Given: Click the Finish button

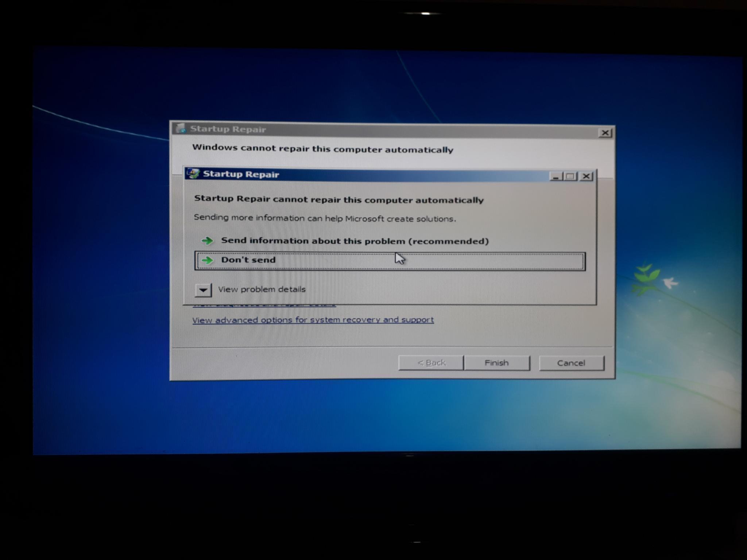Looking at the screenshot, I should 496,363.
